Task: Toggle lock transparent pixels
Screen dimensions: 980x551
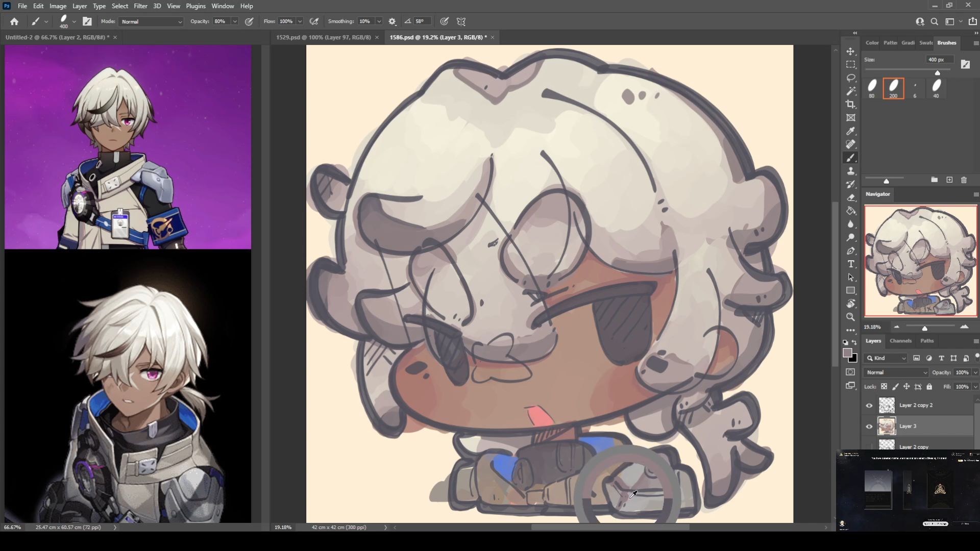Action: tap(884, 387)
